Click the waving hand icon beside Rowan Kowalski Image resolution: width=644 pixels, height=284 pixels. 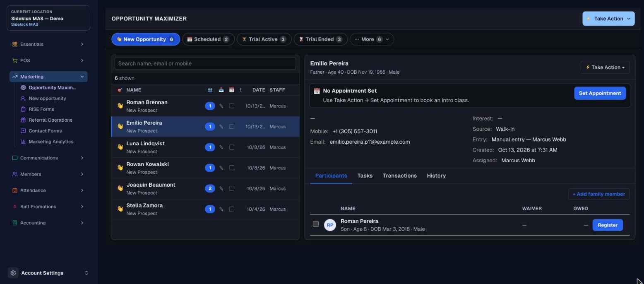point(120,168)
